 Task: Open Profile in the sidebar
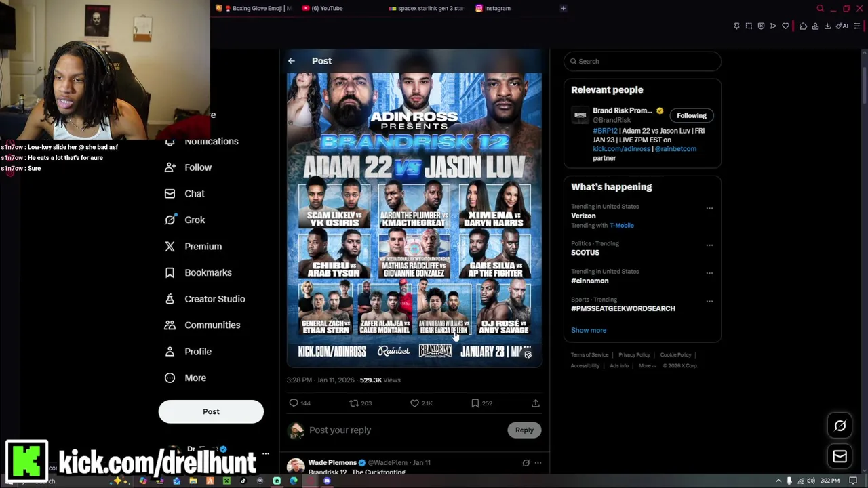point(189,352)
